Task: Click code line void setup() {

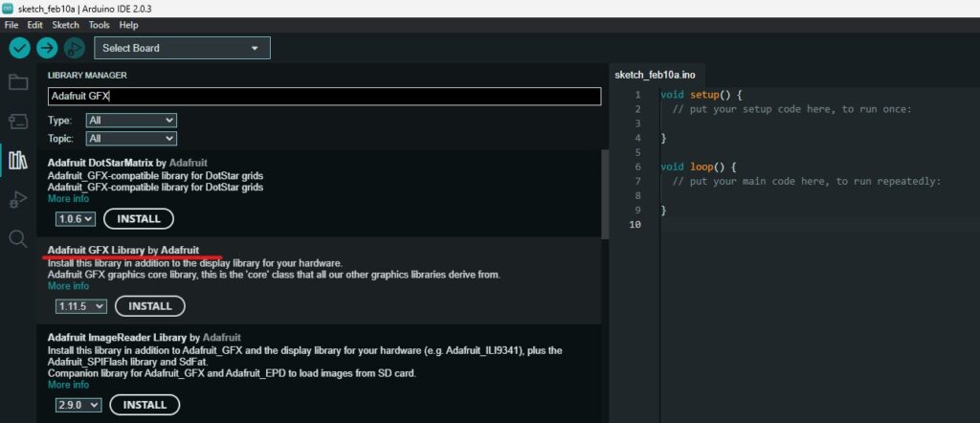Action: (x=701, y=95)
